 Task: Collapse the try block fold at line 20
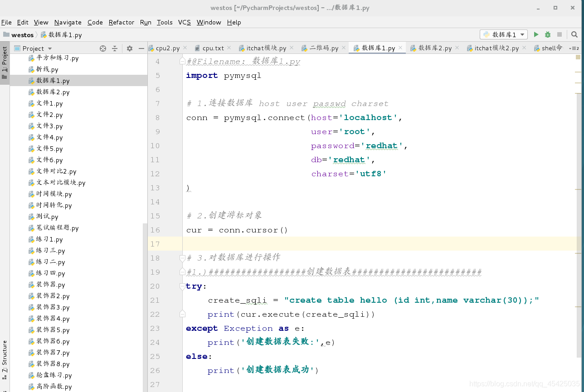click(182, 286)
